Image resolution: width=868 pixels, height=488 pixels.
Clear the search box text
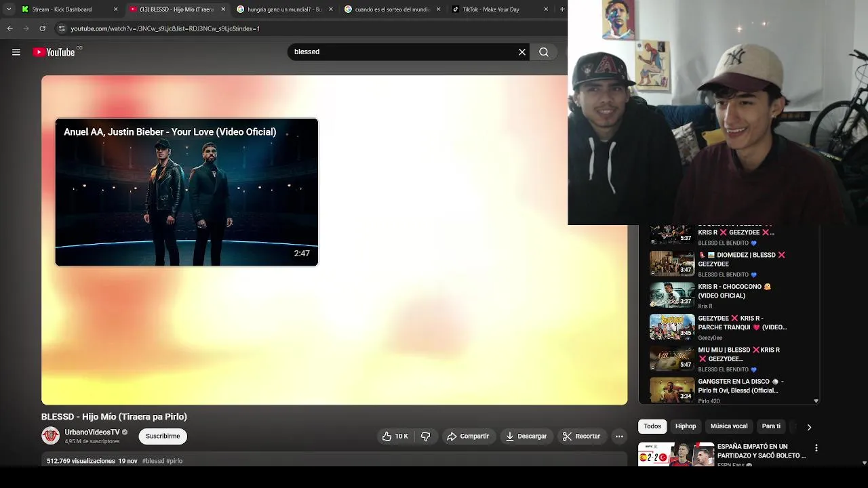(x=522, y=52)
